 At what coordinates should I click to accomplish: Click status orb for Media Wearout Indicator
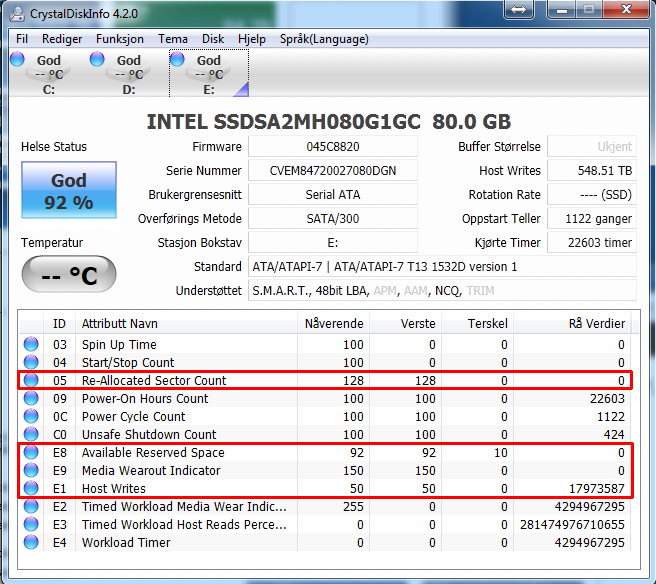click(30, 470)
